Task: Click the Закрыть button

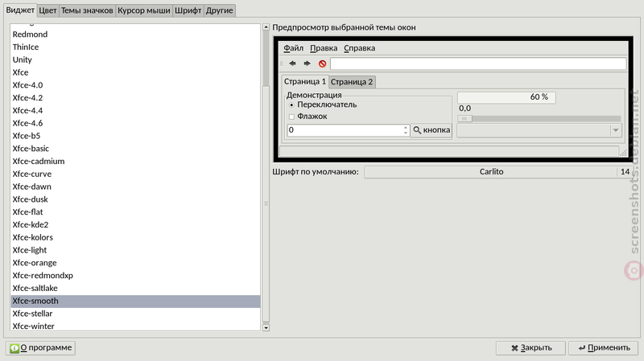Action: point(530,348)
